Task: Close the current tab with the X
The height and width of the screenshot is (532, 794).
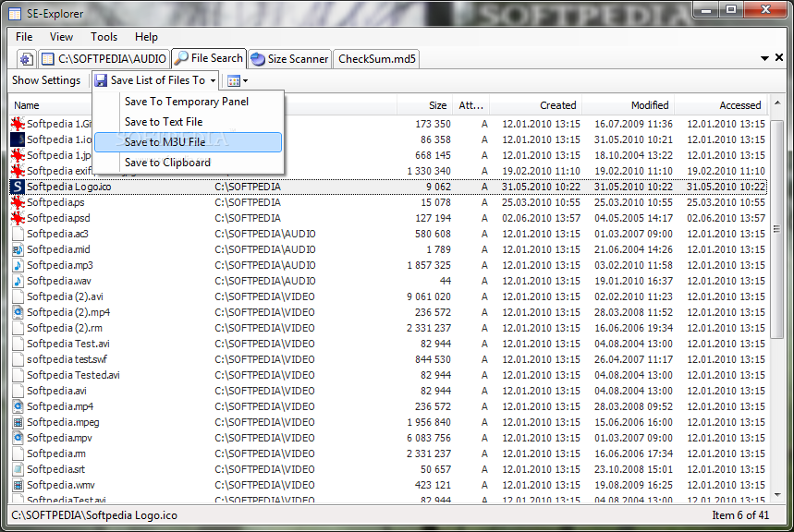Action: coord(779,57)
